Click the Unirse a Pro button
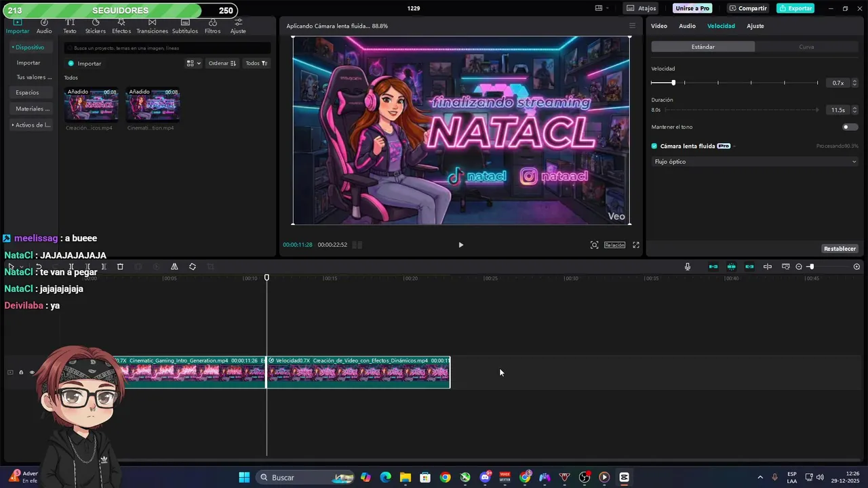Image resolution: width=868 pixels, height=488 pixels. (x=693, y=8)
